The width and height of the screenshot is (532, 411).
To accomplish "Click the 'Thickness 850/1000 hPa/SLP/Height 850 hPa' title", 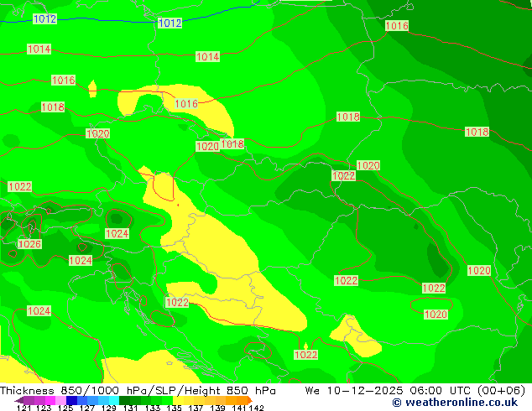I will pyautogui.click(x=138, y=391).
